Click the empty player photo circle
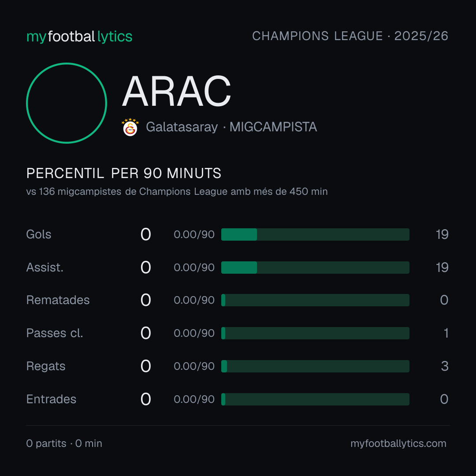This screenshot has height=476, width=476. [67, 103]
